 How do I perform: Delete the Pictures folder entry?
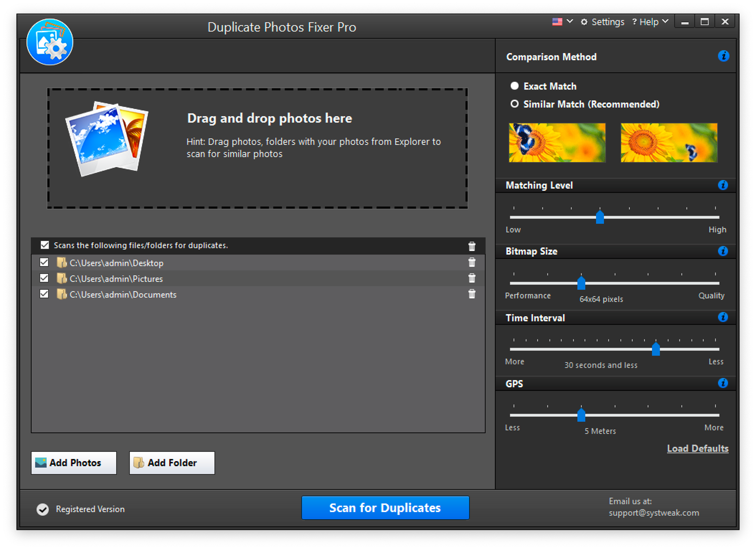click(x=472, y=278)
